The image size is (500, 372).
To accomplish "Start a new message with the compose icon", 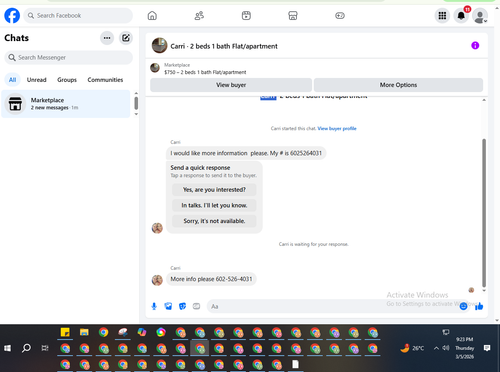I will pyautogui.click(x=126, y=38).
